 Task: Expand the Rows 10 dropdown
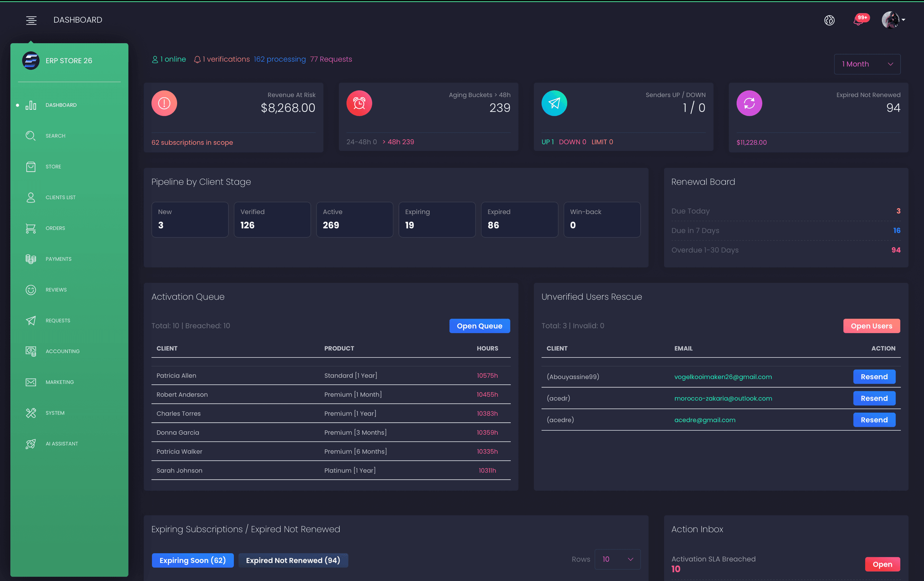tap(617, 559)
